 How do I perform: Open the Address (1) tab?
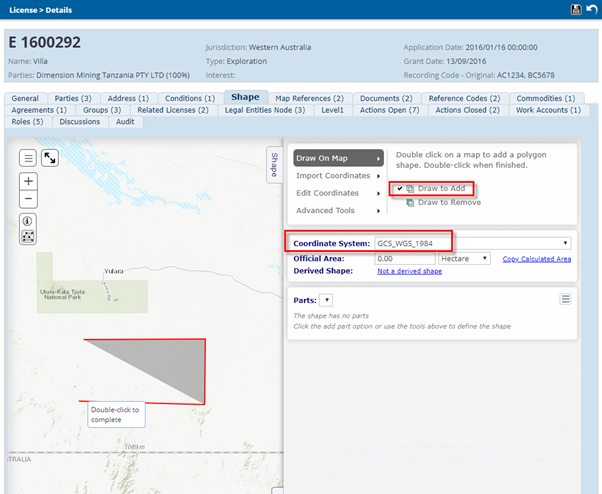128,98
